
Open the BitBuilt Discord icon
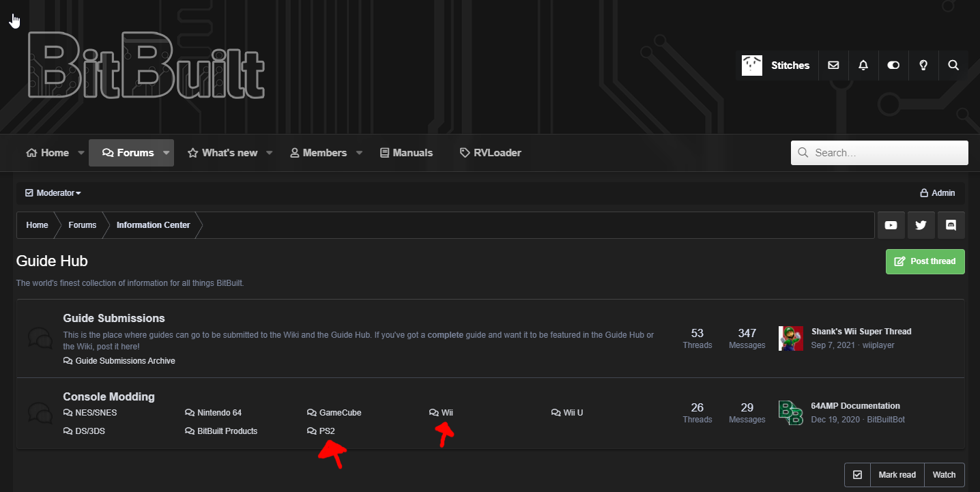tap(951, 225)
